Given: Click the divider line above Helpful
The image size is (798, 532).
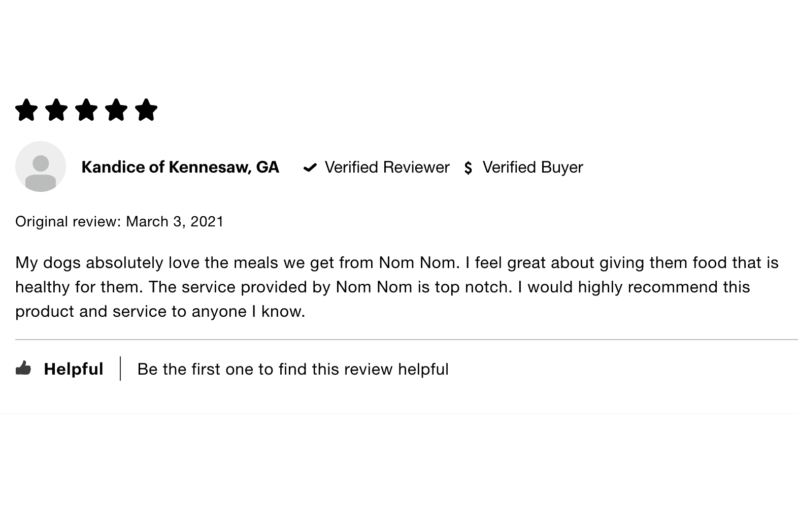Looking at the screenshot, I should point(406,339).
